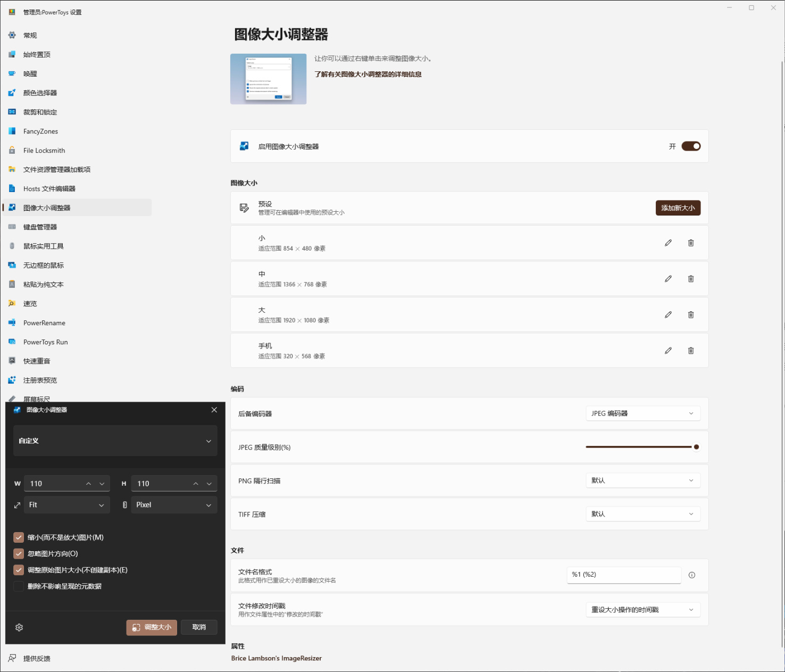Click the image resizer preview thumbnail
785x672 pixels.
[x=269, y=79]
